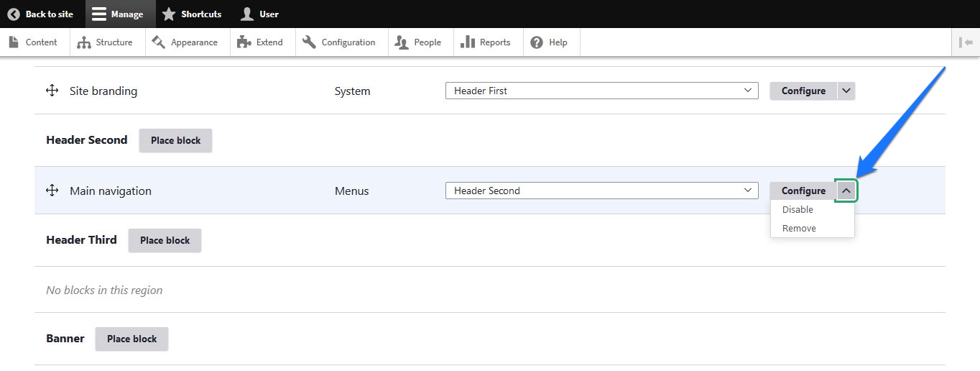Configure the Site branding block
Image resolution: width=980 pixels, height=371 pixels.
pos(803,91)
